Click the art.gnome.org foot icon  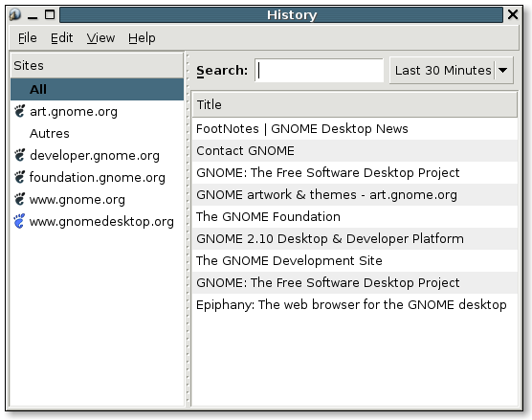[x=20, y=111]
